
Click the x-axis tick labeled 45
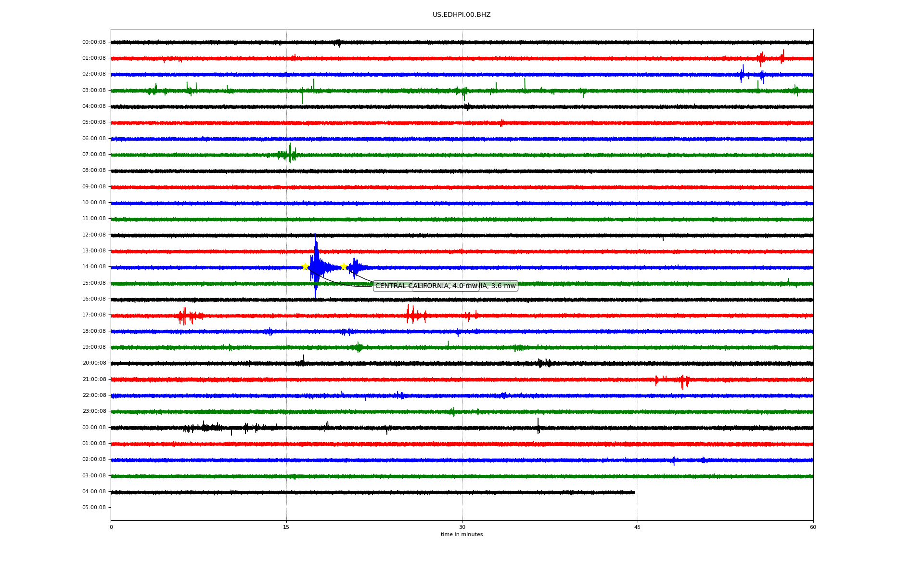pyautogui.click(x=638, y=527)
